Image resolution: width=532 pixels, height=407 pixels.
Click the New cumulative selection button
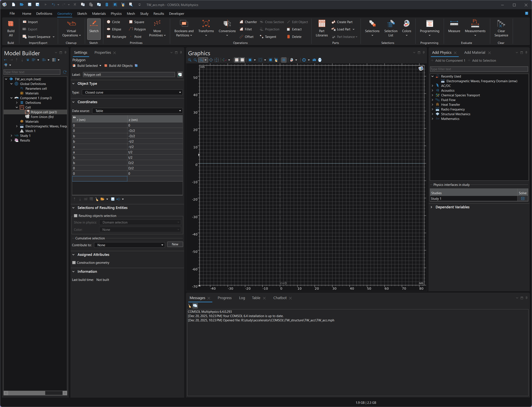click(175, 244)
